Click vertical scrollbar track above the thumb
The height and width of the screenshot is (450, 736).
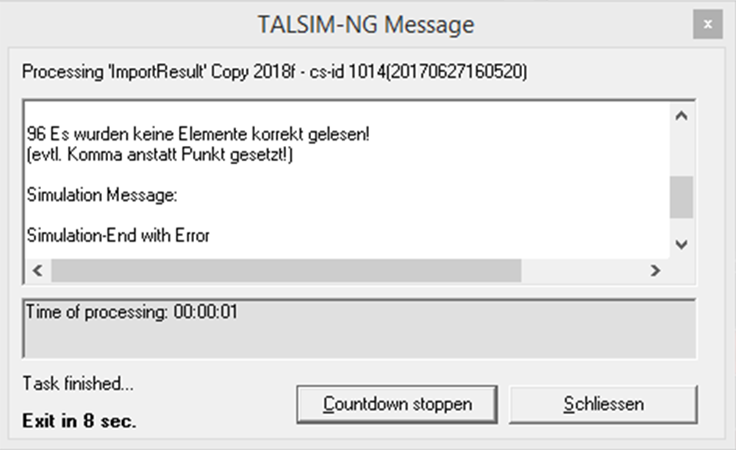681,150
